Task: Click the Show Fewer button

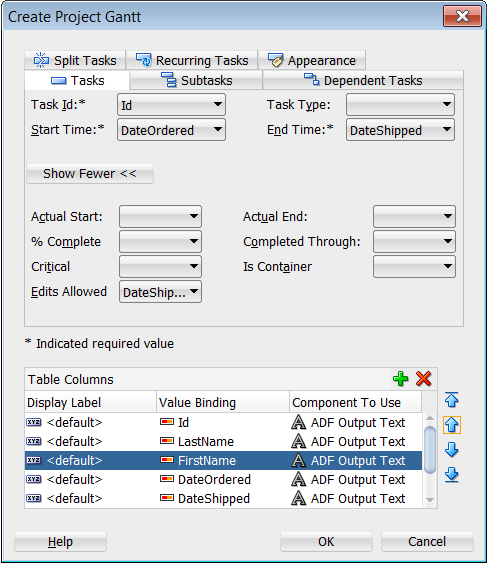Action: (x=90, y=173)
